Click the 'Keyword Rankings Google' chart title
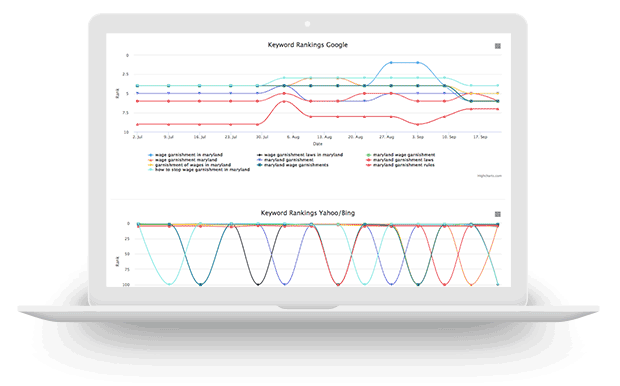 (x=308, y=45)
